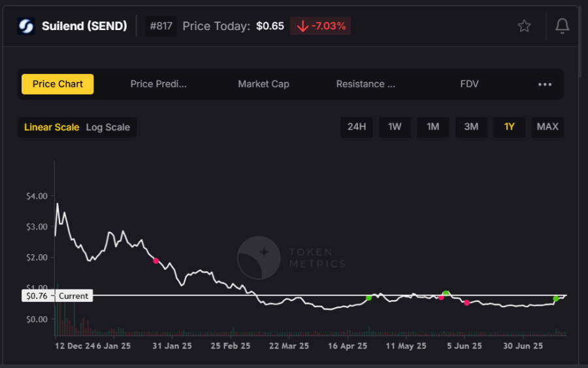Switch chart to Log Scale
This screenshot has width=588, height=368.
108,127
